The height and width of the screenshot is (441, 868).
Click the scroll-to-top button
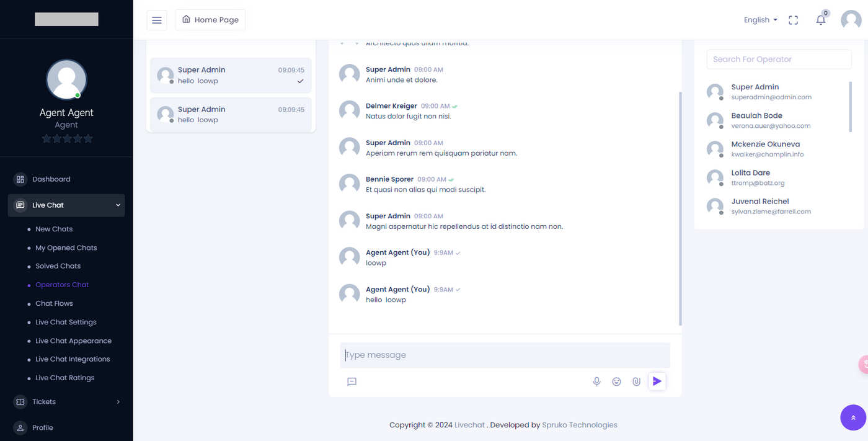[x=853, y=417]
